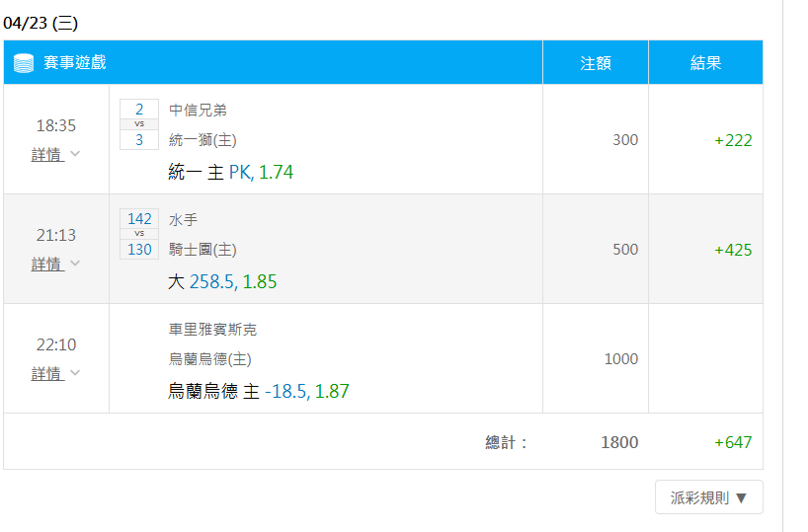The image size is (808, 532).
Task: Open 詳情 link for the 21:13 game
Action: click(x=47, y=265)
